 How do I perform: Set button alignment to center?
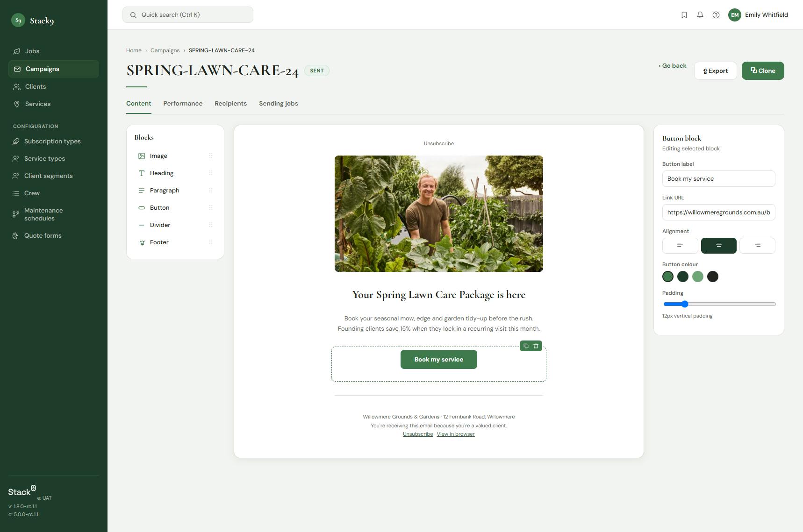[x=719, y=246]
